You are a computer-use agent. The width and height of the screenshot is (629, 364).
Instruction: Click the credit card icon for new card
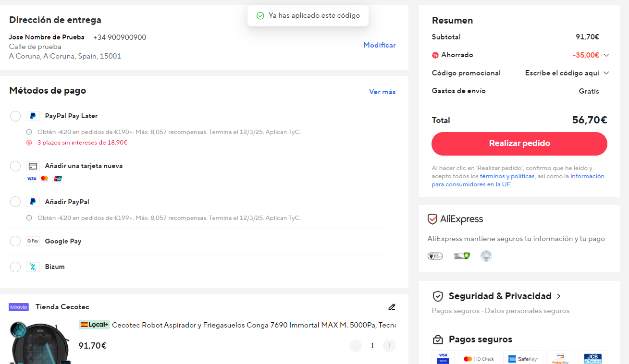tap(33, 166)
